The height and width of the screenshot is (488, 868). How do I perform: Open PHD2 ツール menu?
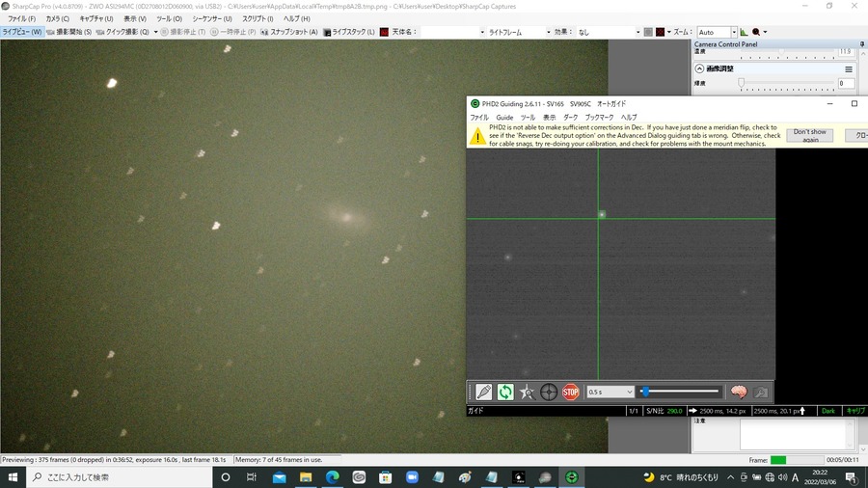[x=528, y=118]
